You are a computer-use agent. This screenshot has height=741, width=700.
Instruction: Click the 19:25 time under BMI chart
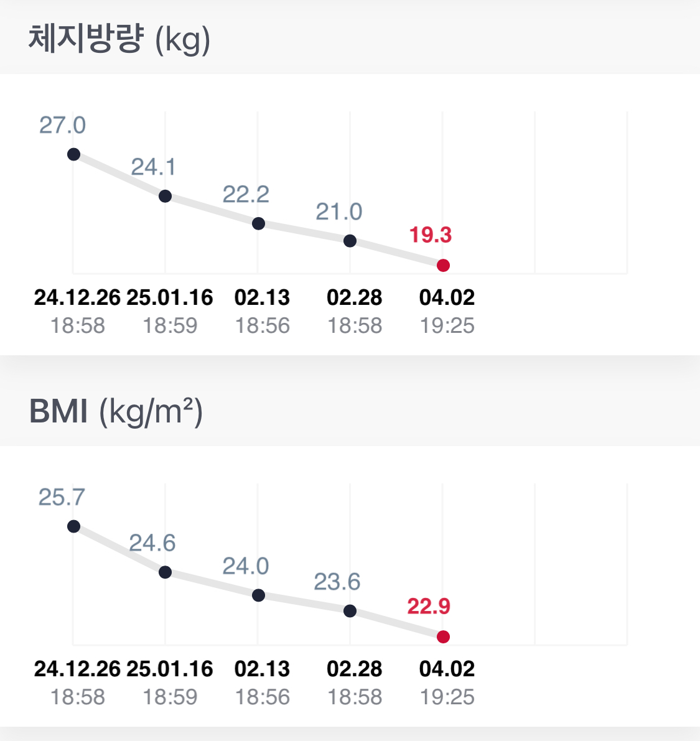[447, 697]
